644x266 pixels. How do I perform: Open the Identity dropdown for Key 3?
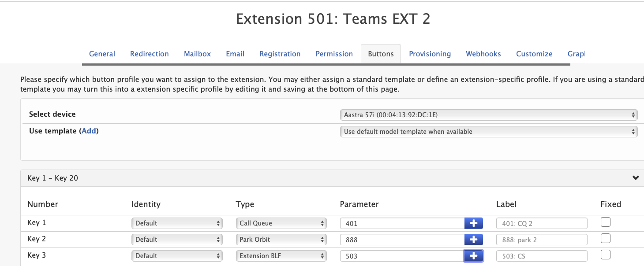tap(177, 256)
